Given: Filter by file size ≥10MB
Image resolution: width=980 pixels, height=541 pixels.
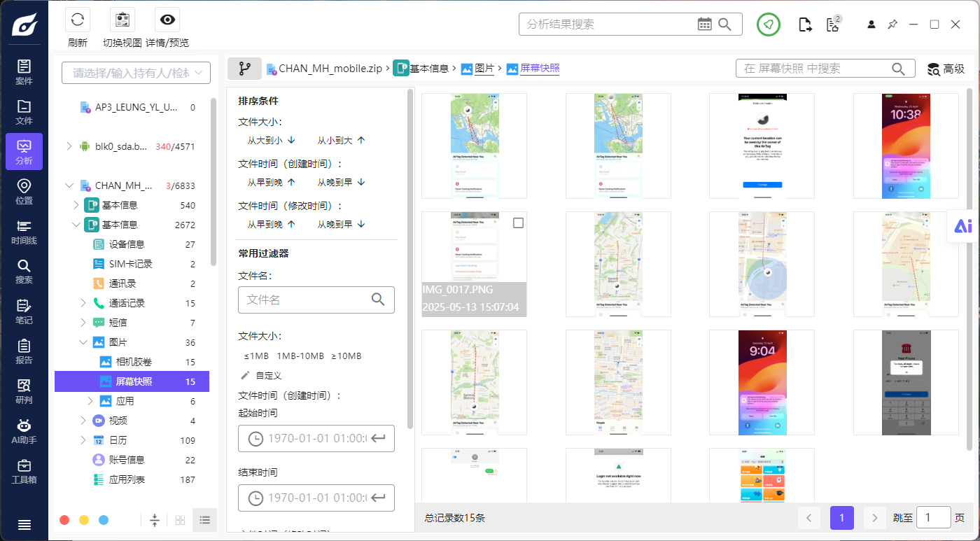Looking at the screenshot, I should pos(346,356).
